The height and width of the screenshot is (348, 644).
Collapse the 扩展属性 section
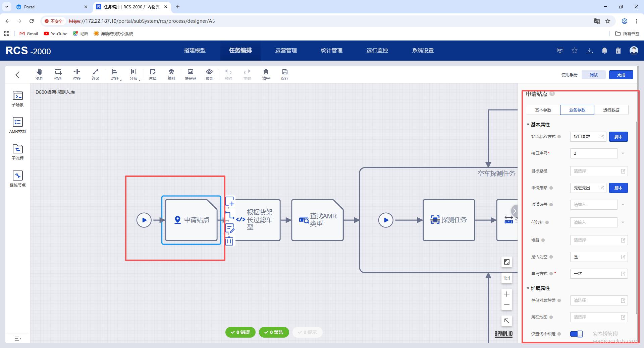click(x=528, y=288)
